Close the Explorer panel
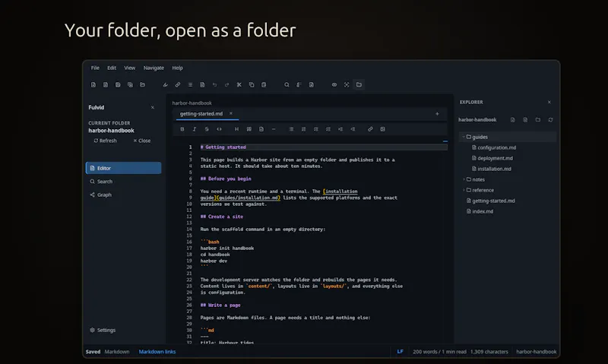This screenshot has width=608, height=364. (549, 102)
